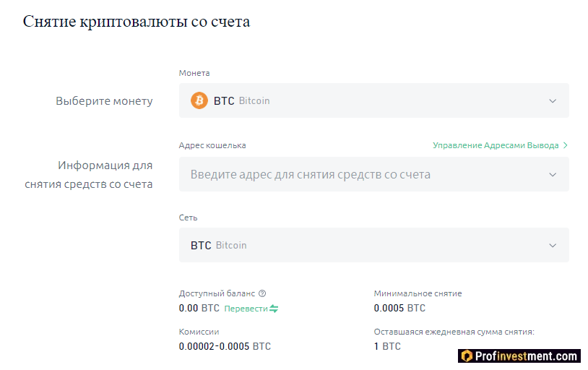Click the green transfer arrows icon

(274, 309)
